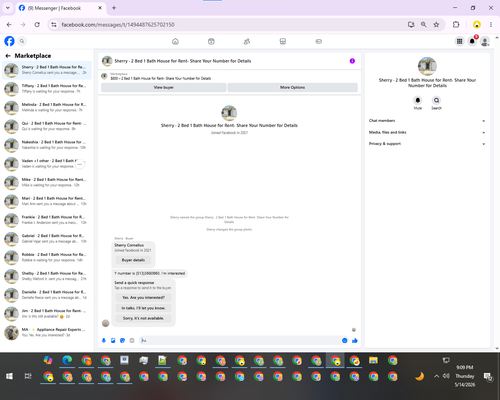
Task: Open the Windows Start menu
Action: [x=9, y=376]
